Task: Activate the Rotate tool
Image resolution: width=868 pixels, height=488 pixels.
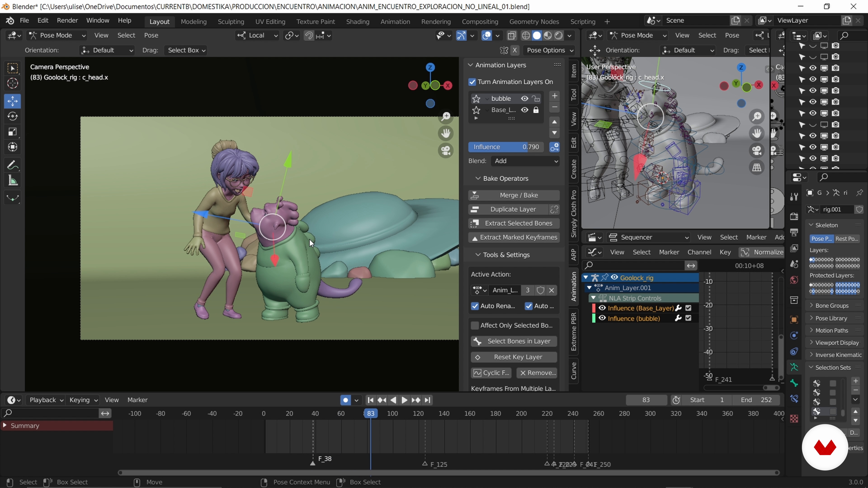Action: pyautogui.click(x=12, y=117)
